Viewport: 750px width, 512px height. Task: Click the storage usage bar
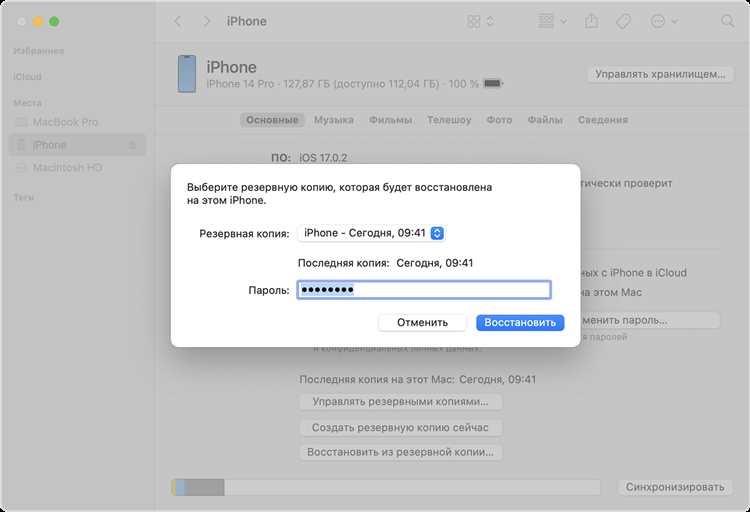click(x=385, y=487)
